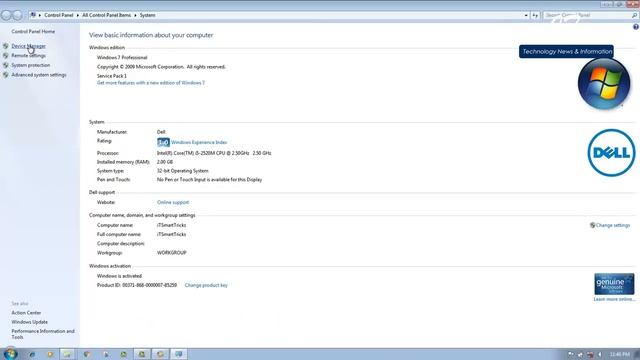Image resolution: width=640 pixels, height=360 pixels.
Task: Click the forward navigation button
Action: coord(17,16)
